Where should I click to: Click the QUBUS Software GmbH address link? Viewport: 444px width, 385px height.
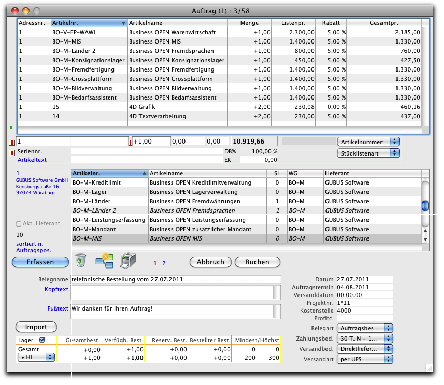point(42,180)
